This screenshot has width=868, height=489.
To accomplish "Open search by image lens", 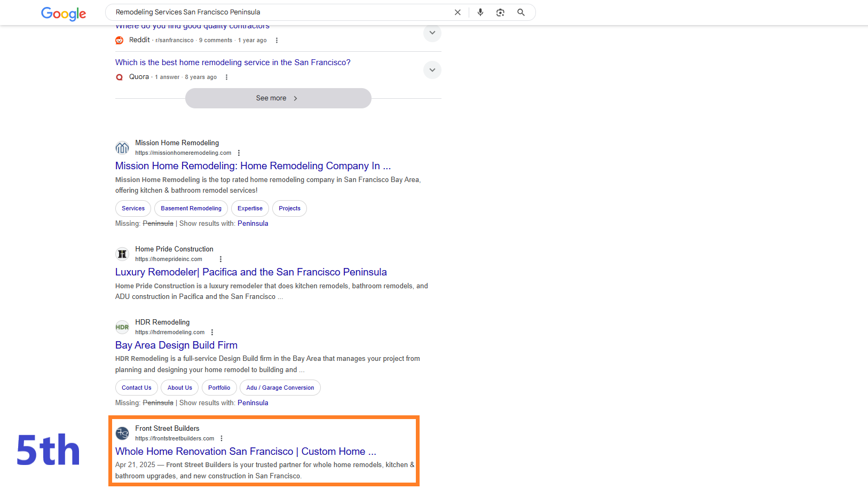I will pos(500,12).
